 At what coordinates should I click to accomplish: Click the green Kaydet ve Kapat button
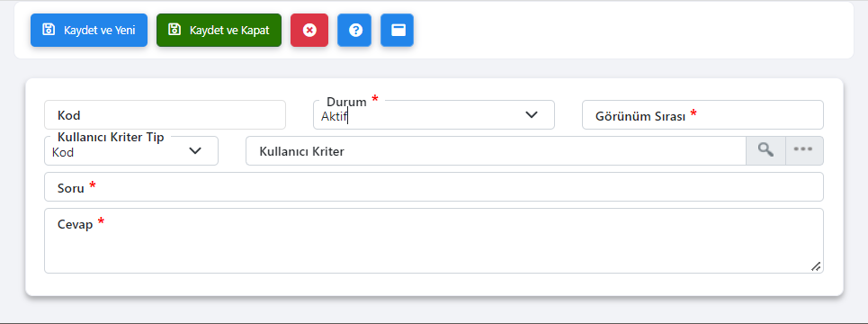(219, 30)
